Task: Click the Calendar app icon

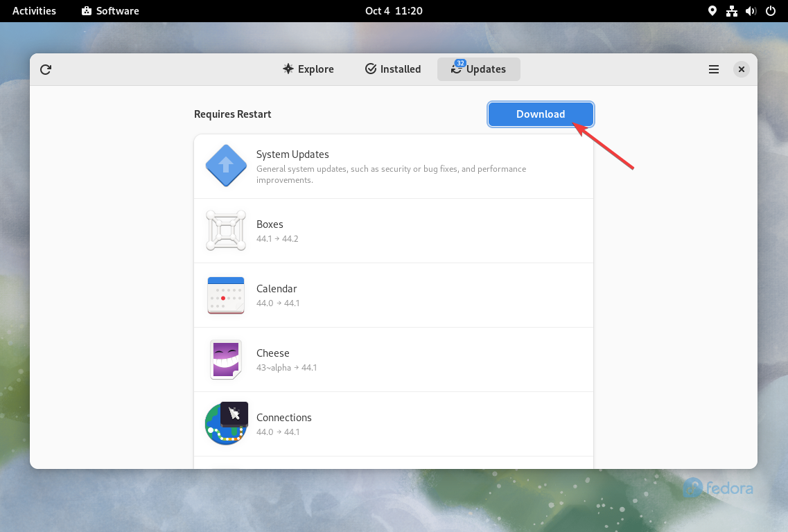Action: click(226, 295)
